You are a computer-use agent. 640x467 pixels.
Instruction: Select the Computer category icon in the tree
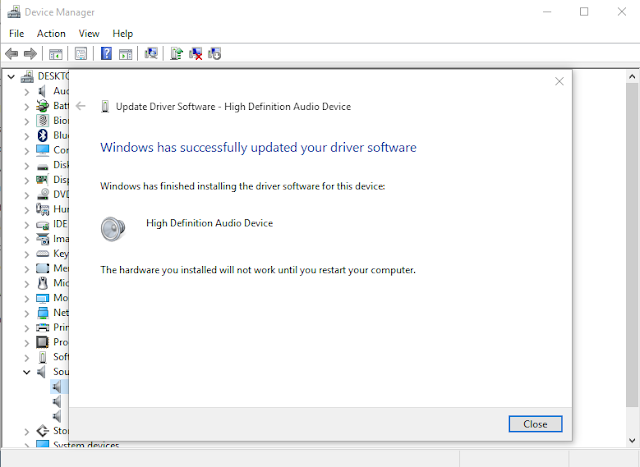click(42, 150)
